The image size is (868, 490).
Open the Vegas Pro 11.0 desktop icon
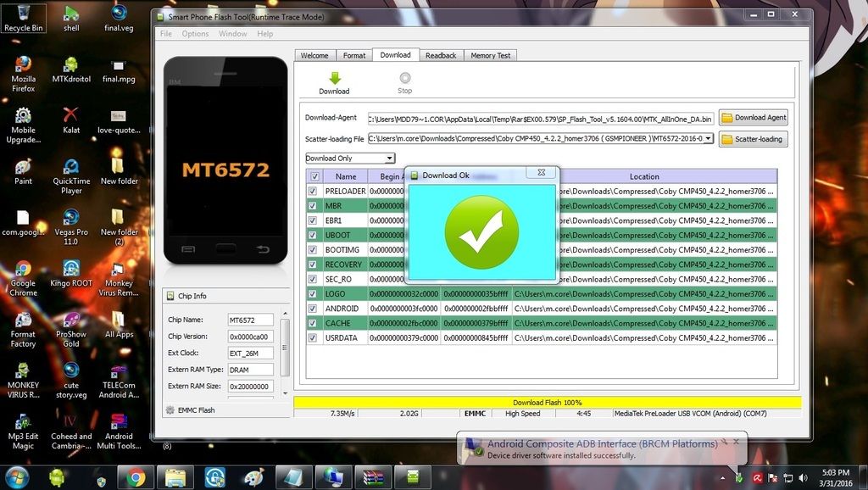pos(71,227)
